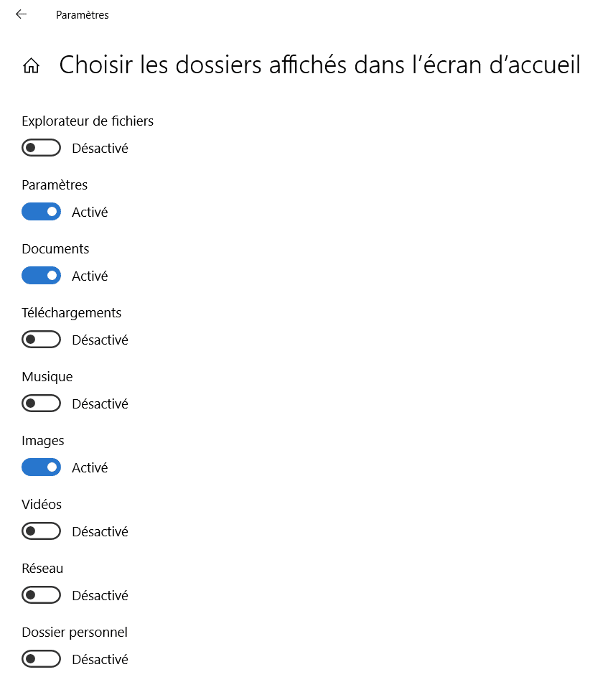Screen dimensions: 590x700
Task: Click the 'Dossier personnel' label text
Action: 75,633
